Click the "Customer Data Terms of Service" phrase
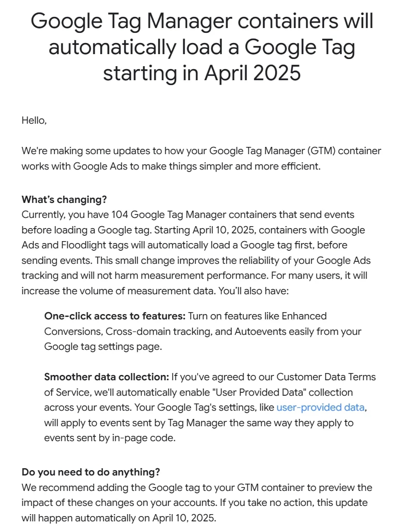The height and width of the screenshot is (532, 397). click(x=210, y=385)
